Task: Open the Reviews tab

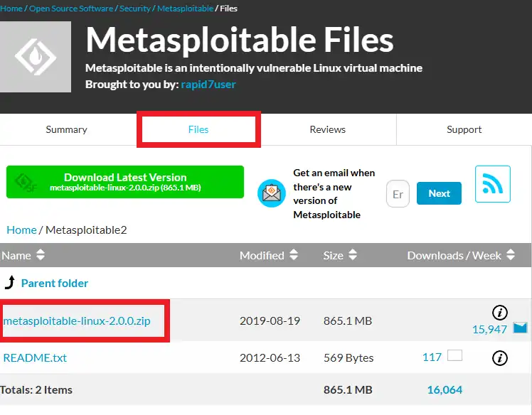Action: click(327, 129)
